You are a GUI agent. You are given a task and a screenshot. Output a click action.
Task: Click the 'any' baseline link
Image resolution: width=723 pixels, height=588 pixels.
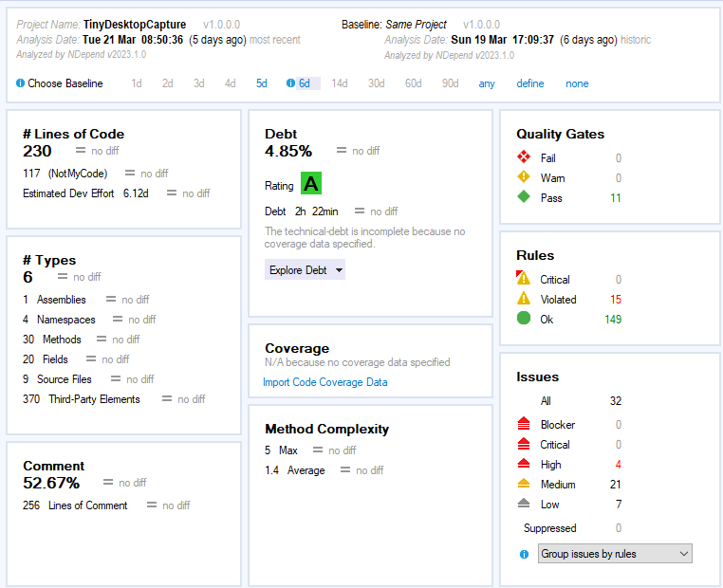(x=487, y=83)
